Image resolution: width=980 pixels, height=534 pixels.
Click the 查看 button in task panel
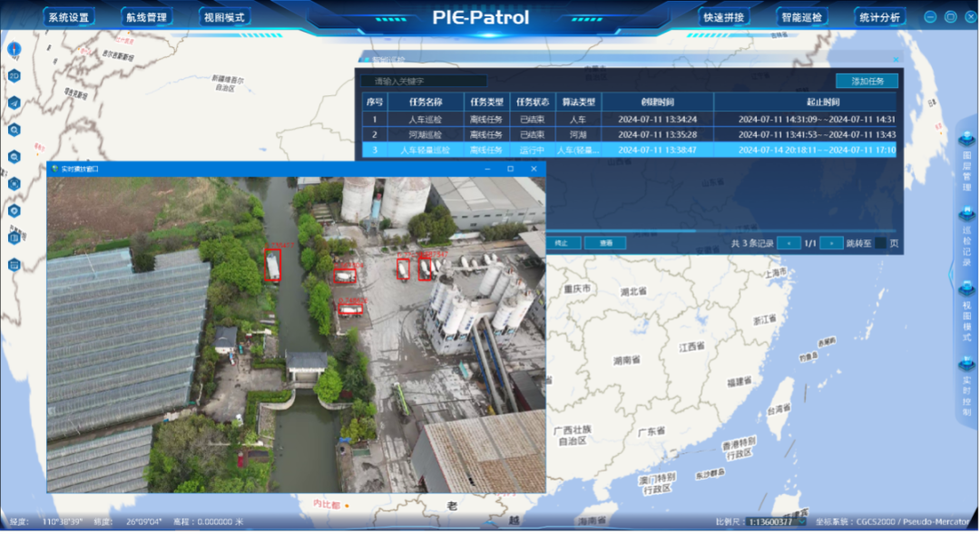pos(605,243)
